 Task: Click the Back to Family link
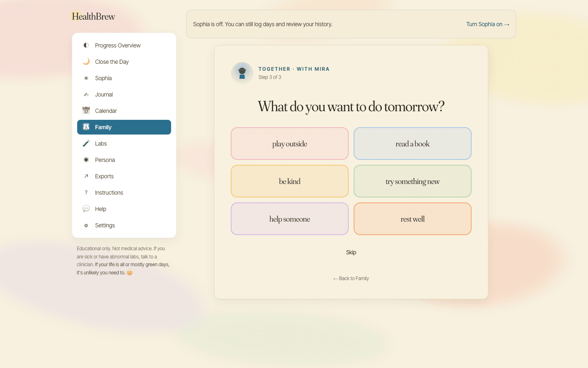click(351, 278)
